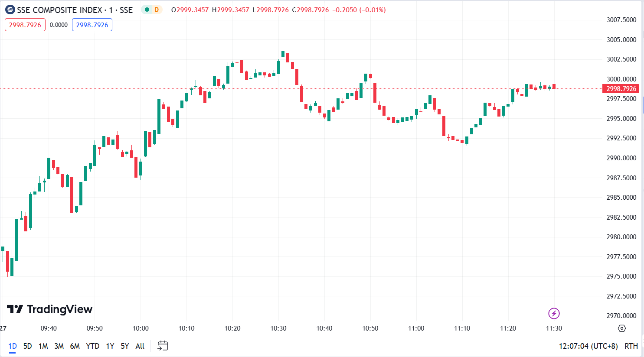The height and width of the screenshot is (357, 644).
Task: Show the All time date range
Action: pos(140,346)
